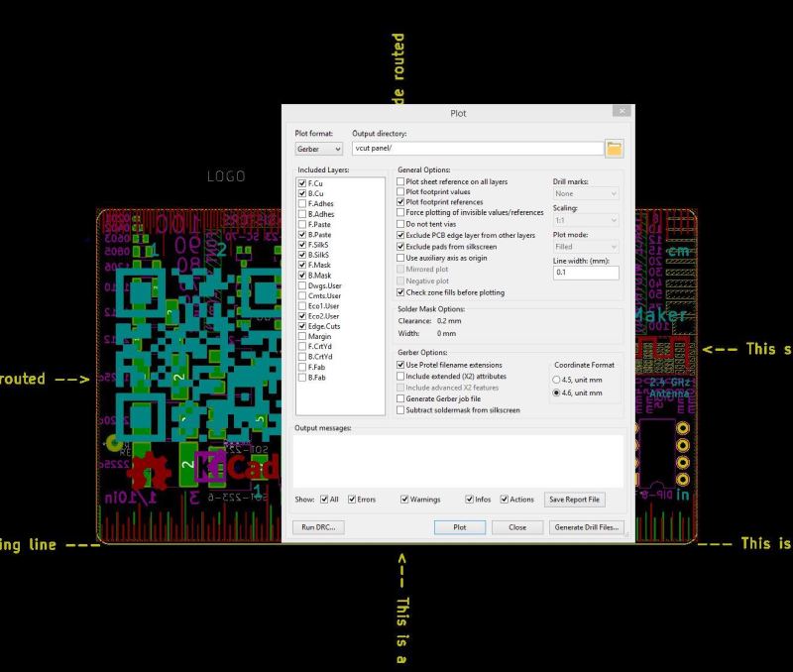Check Plot footprint values
Image resolution: width=793 pixels, height=672 pixels.
pos(400,191)
